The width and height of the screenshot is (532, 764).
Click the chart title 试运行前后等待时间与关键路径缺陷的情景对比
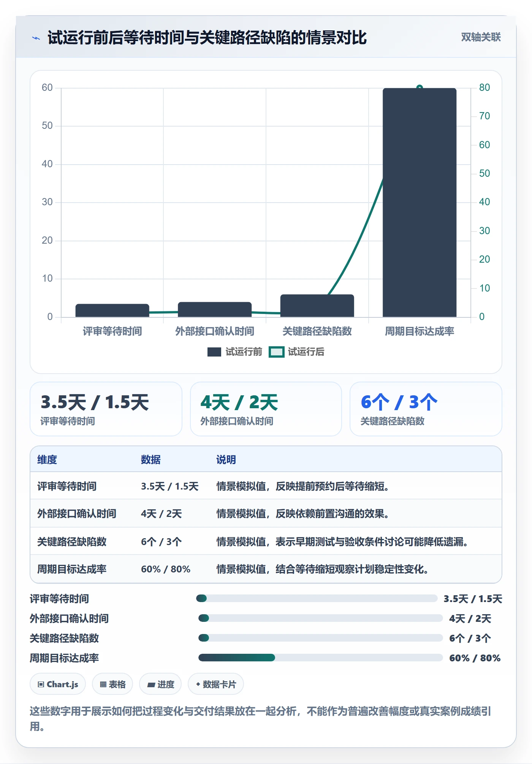(x=207, y=38)
